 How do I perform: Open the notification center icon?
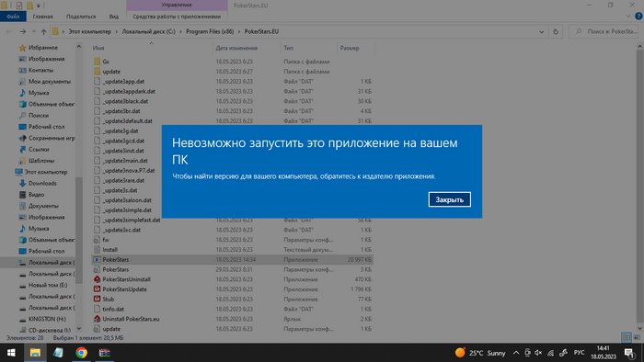coord(629,353)
